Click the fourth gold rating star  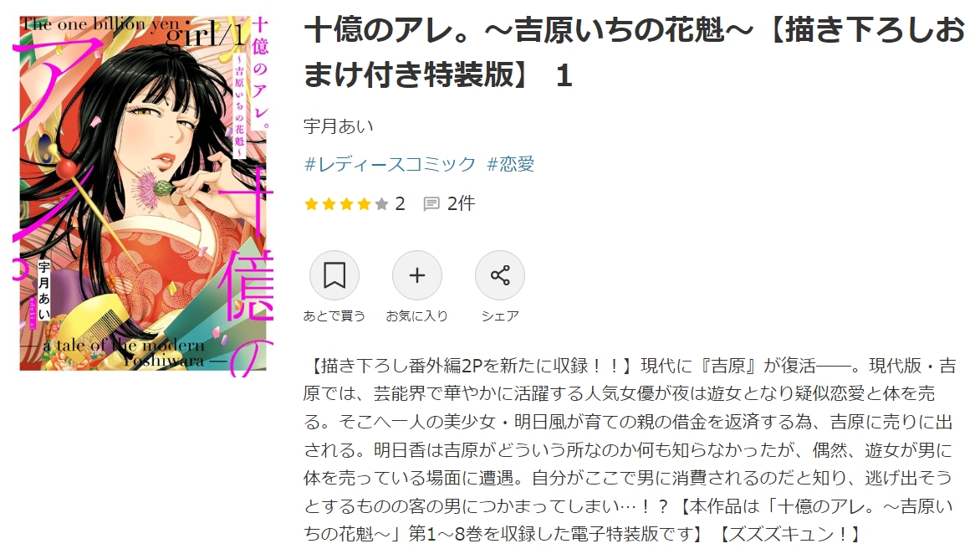(x=364, y=204)
